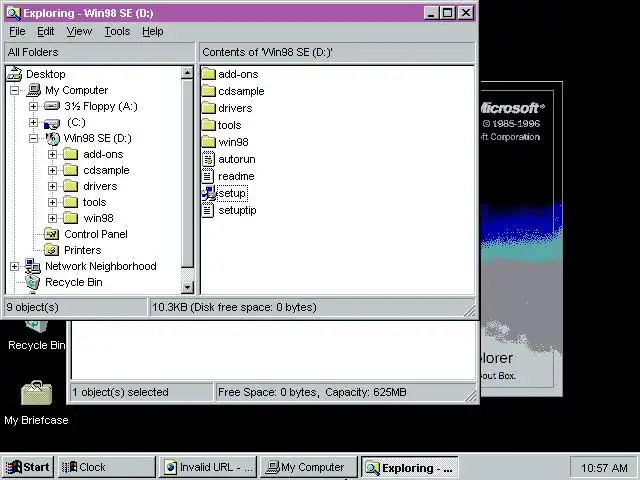Select the (C:) hard drive icon
640x480 pixels.
(52, 123)
